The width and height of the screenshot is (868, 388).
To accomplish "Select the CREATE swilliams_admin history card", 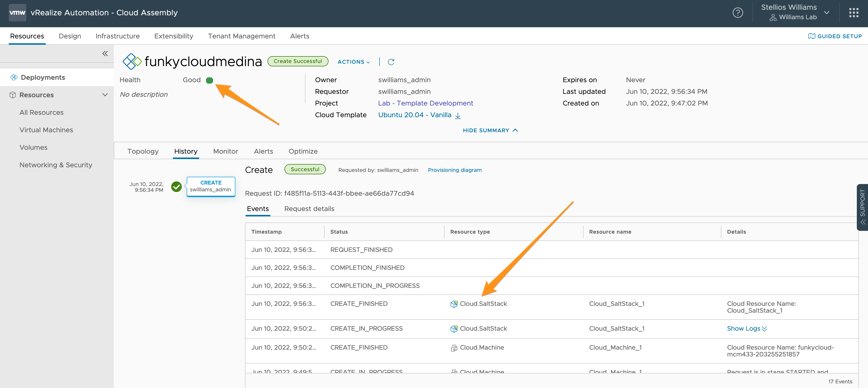I will [x=211, y=186].
